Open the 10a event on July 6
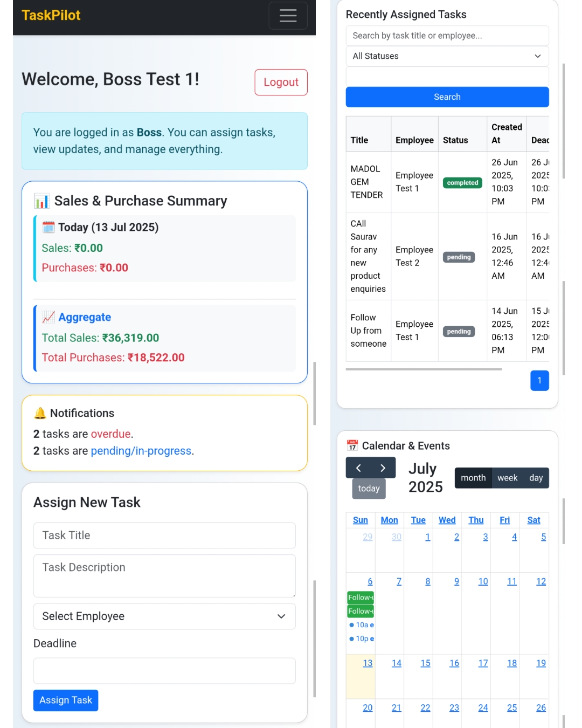Screen dimensions: 582x728 [x=361, y=625]
